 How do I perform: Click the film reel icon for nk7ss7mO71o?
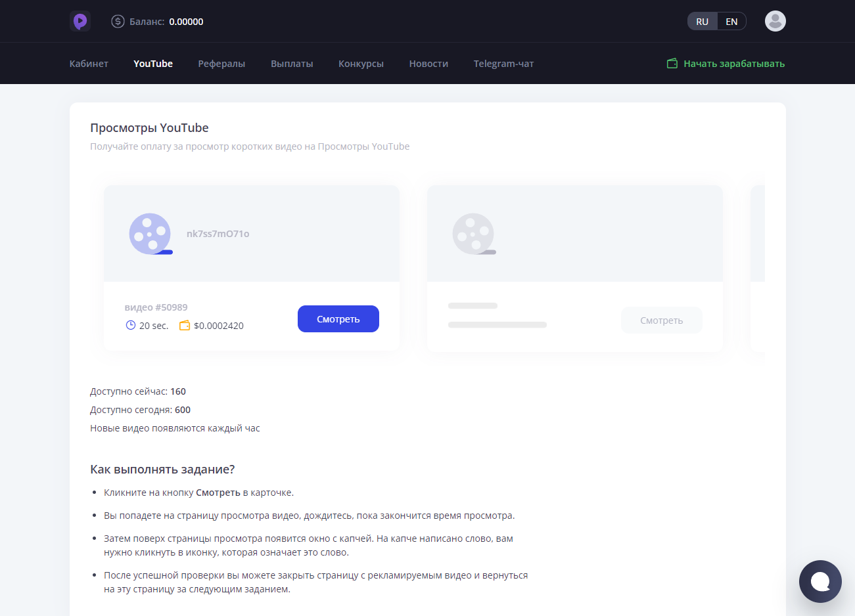click(x=150, y=234)
